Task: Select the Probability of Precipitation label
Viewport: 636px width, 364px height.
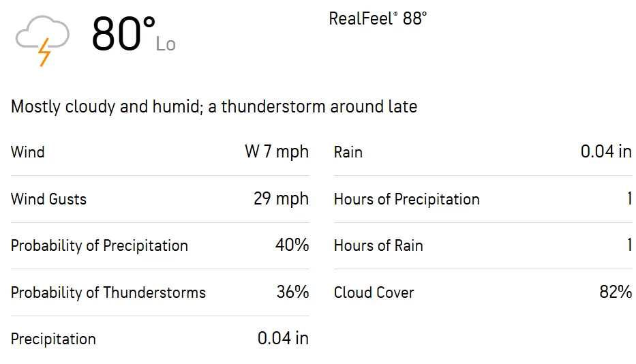Action: click(100, 245)
